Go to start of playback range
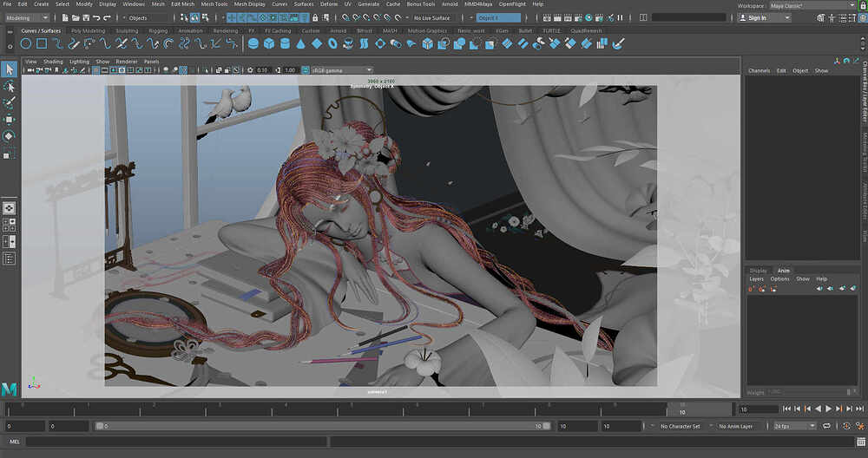868x458 pixels. [x=786, y=409]
